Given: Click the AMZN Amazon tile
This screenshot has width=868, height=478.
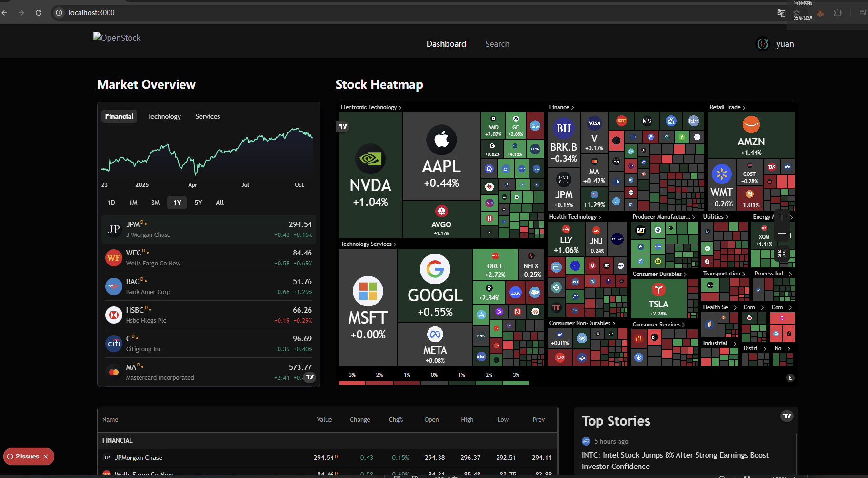Looking at the screenshot, I should tap(751, 135).
